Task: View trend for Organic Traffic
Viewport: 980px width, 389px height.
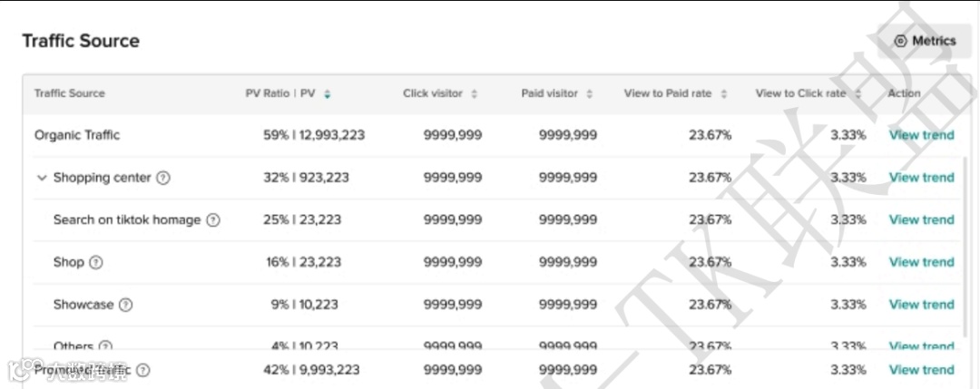Action: click(921, 135)
